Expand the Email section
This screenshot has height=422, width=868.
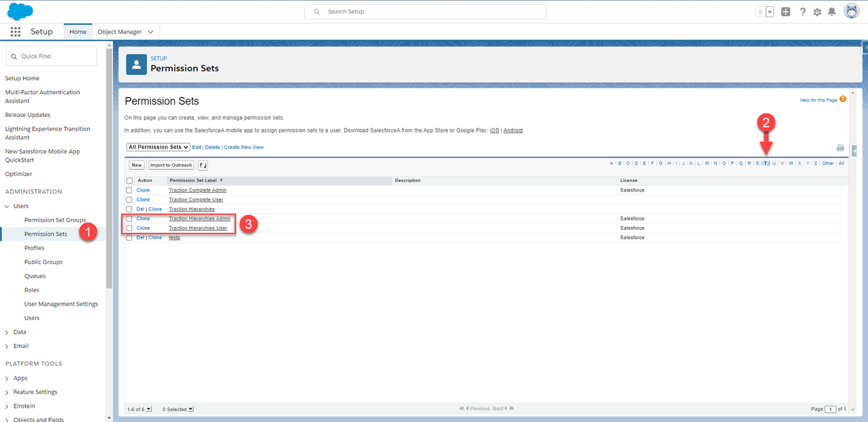(7, 346)
